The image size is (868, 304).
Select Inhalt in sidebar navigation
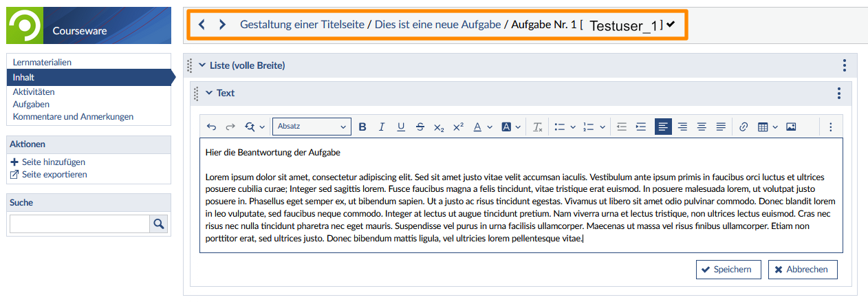88,77
